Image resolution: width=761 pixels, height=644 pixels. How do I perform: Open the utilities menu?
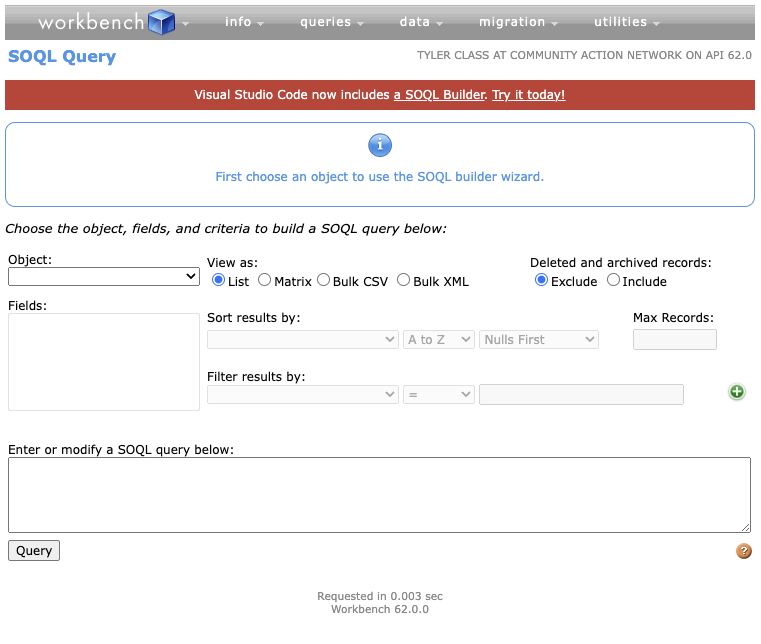click(627, 22)
